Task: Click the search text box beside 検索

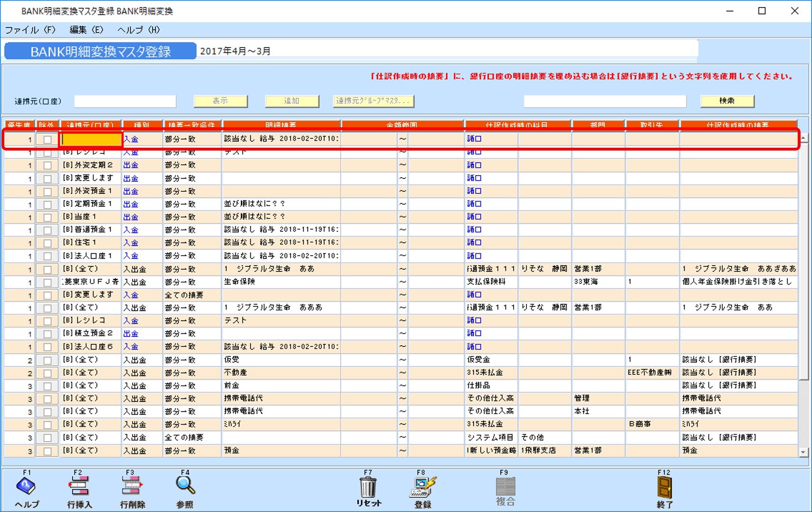Action: click(x=604, y=101)
